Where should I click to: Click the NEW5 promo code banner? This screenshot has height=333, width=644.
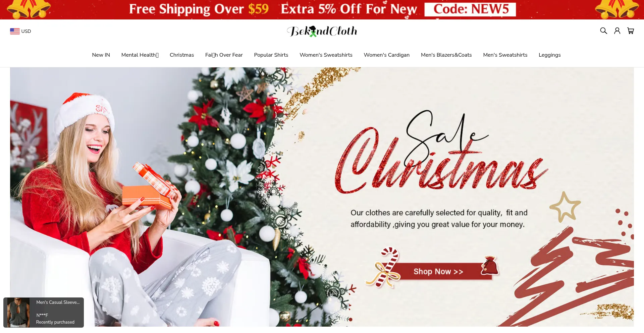point(470,9)
